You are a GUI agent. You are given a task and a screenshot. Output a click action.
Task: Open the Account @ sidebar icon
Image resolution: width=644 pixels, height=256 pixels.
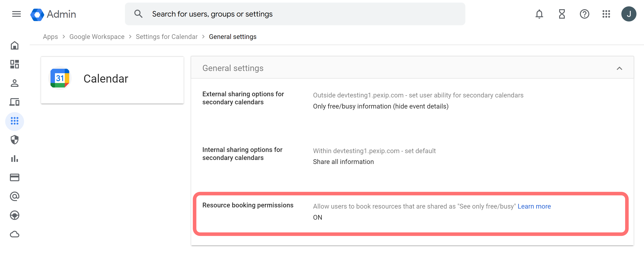[15, 197]
